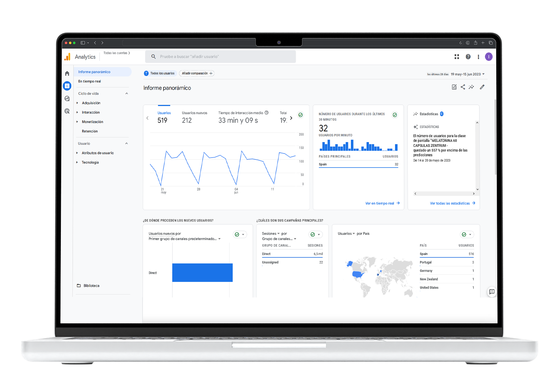Click the Google Analytics logo

[68, 57]
